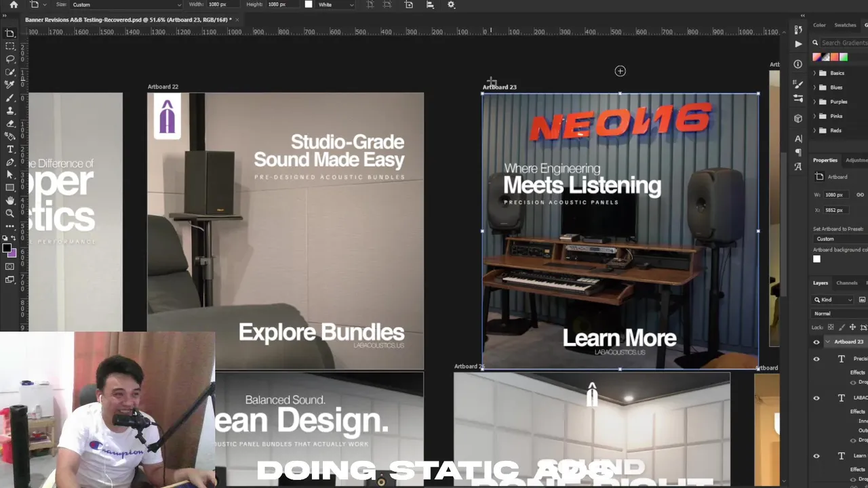868x488 pixels.
Task: Open the Normal blend mode dropdown
Action: 840,314
